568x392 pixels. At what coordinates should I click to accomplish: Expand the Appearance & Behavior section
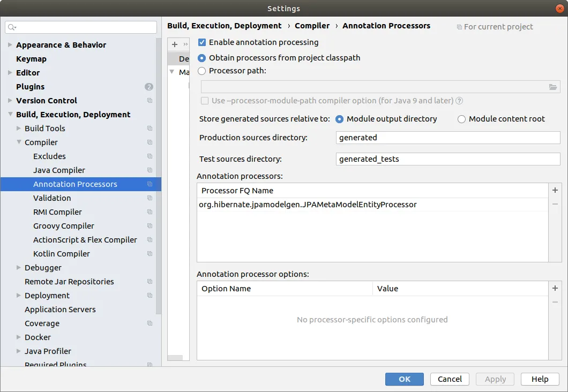click(10, 45)
